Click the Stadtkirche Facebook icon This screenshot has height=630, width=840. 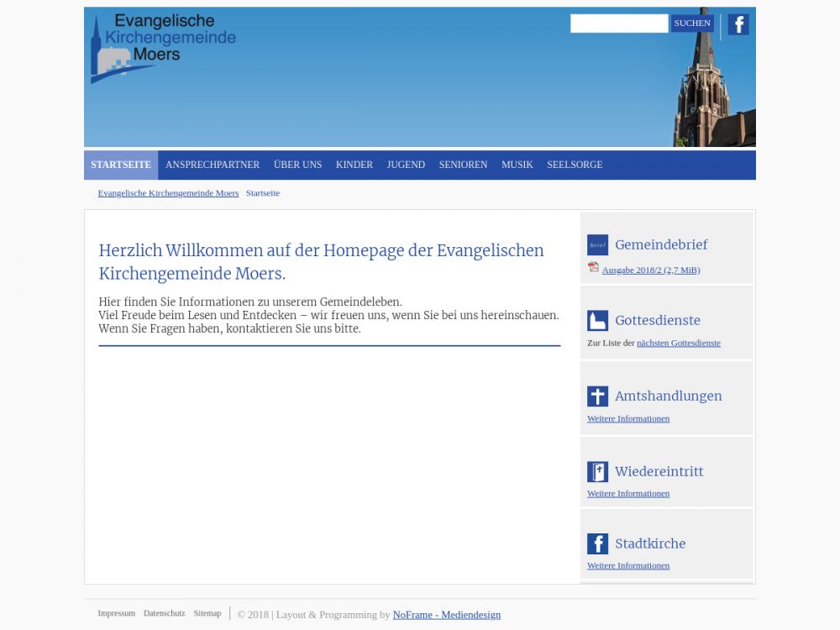pos(597,543)
